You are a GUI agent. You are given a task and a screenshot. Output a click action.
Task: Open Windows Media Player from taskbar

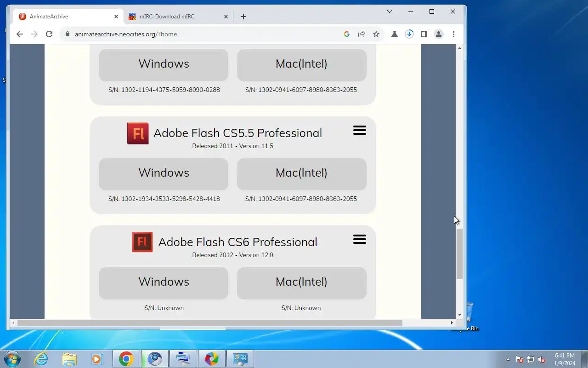click(97, 359)
